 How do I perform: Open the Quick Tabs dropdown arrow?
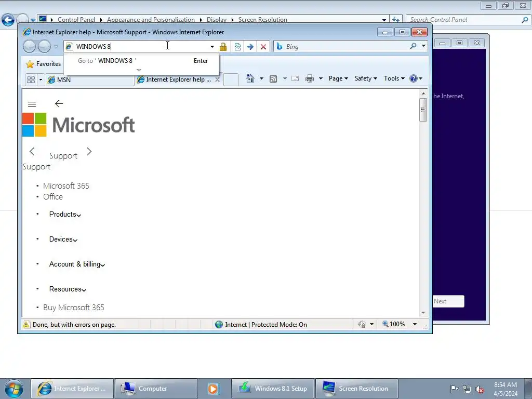point(41,79)
